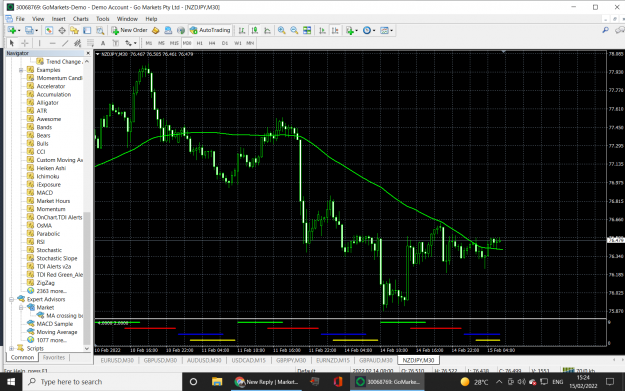Switch to the GBPAUD,M30 chart tab
625x391 pixels.
click(x=375, y=360)
